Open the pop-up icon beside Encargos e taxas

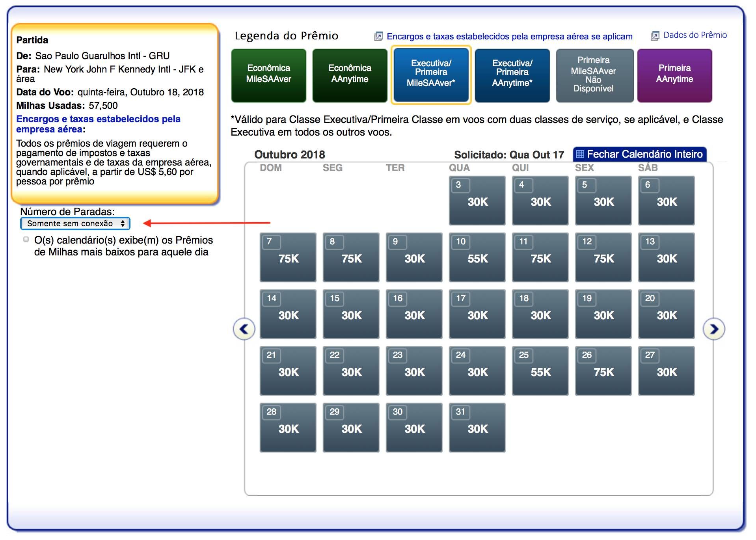coord(378,37)
